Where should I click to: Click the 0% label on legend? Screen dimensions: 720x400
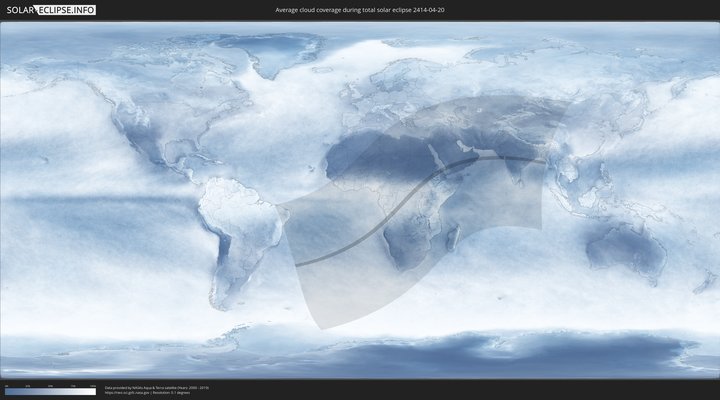pos(6,386)
